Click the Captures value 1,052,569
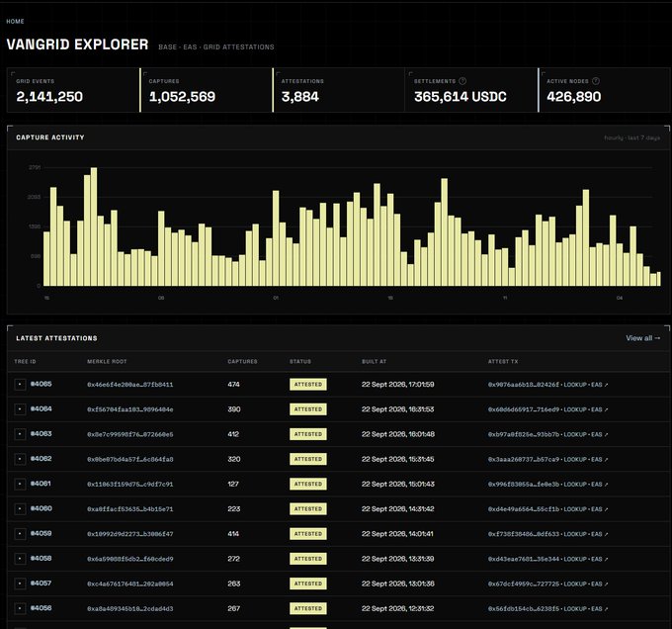The width and height of the screenshot is (672, 629). click(x=182, y=97)
